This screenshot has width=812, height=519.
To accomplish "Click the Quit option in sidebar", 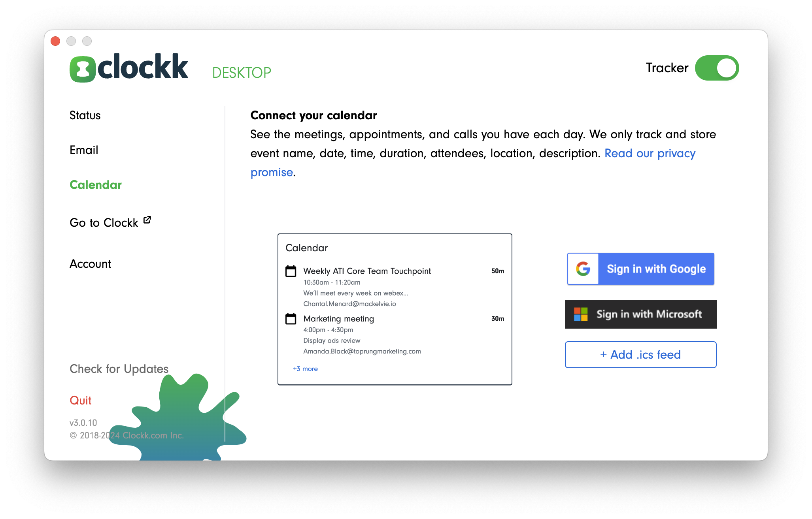I will coord(81,400).
